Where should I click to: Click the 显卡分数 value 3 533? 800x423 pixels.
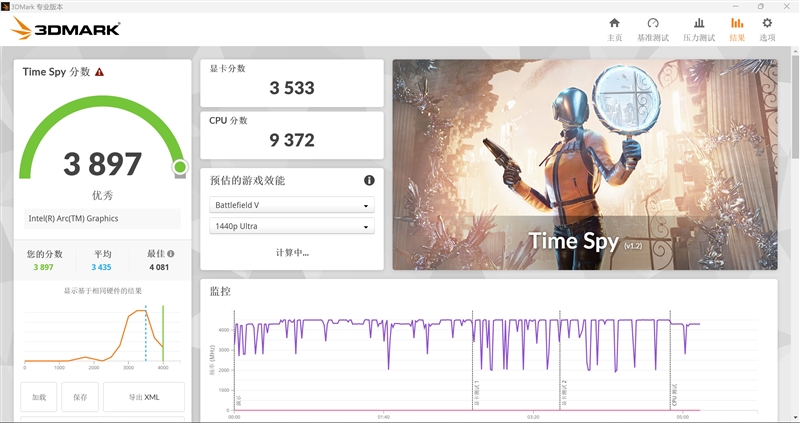(x=292, y=88)
